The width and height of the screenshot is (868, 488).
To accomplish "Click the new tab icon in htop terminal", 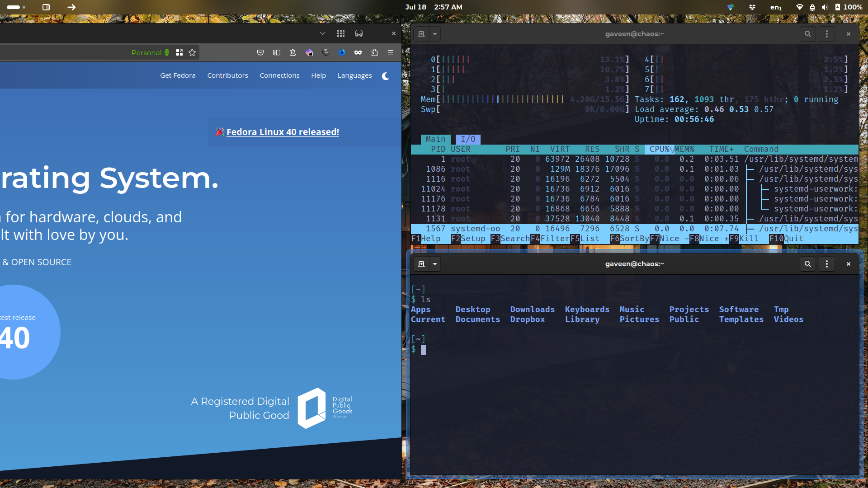I will [x=421, y=34].
